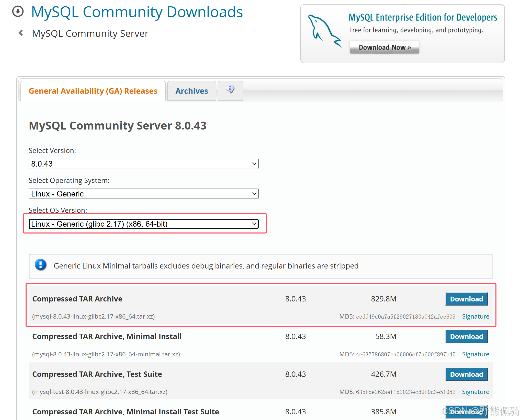This screenshot has width=521, height=420.
Task: Select General Availability (GA) Releases tab
Action: click(93, 91)
